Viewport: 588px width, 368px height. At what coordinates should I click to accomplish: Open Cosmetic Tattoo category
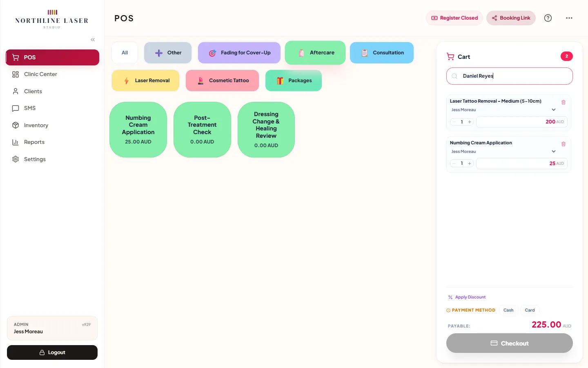223,81
